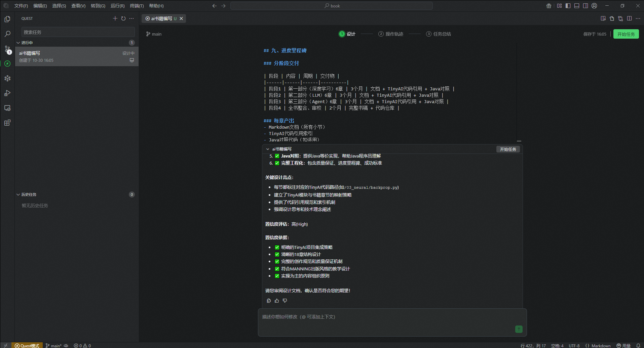Toggle the primary sidebar layout control

568,6
